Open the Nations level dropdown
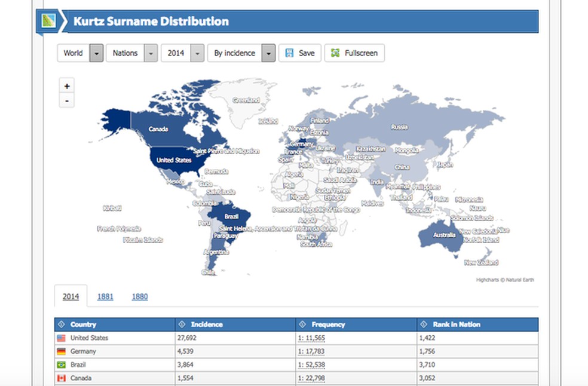 [x=150, y=53]
